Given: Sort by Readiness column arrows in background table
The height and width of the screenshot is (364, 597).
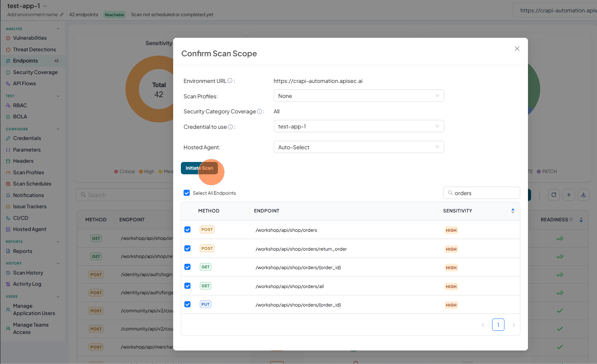Looking at the screenshot, I should pos(581,220).
